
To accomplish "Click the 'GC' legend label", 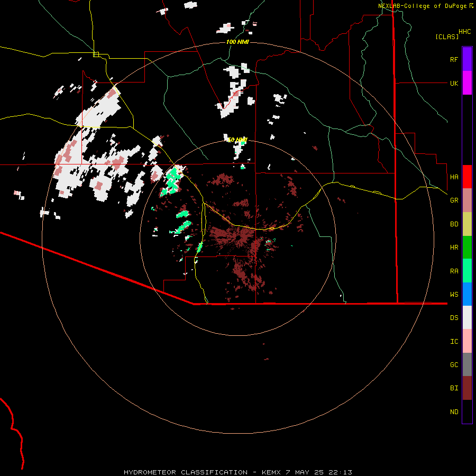I will [x=454, y=365].
